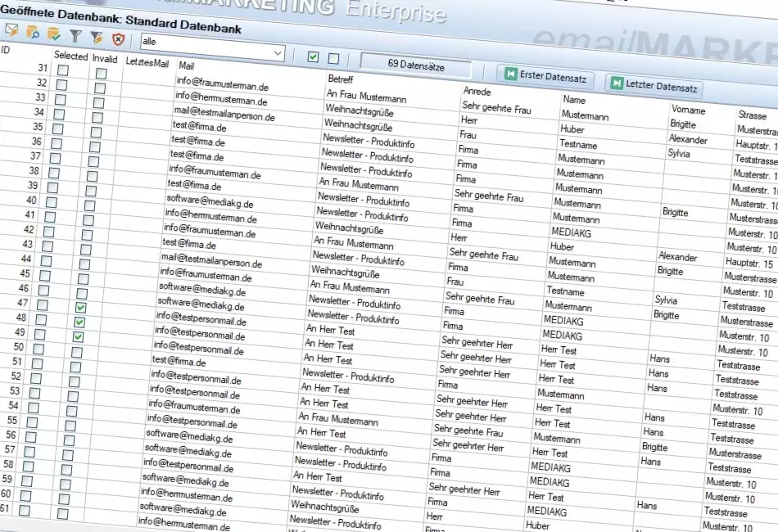Image resolution: width=778 pixels, height=532 pixels.
Task: Tick the Selected checkbox in row 55
Action: (32, 422)
